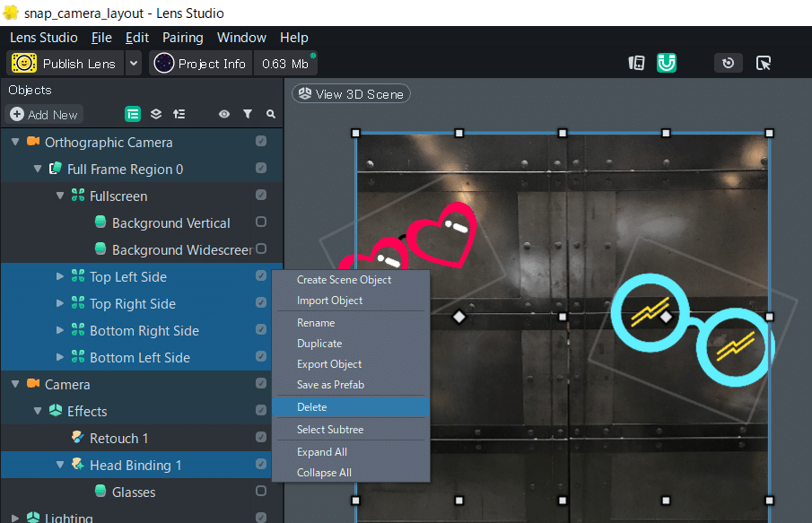Click the Publish Lens smiley icon

tap(24, 63)
